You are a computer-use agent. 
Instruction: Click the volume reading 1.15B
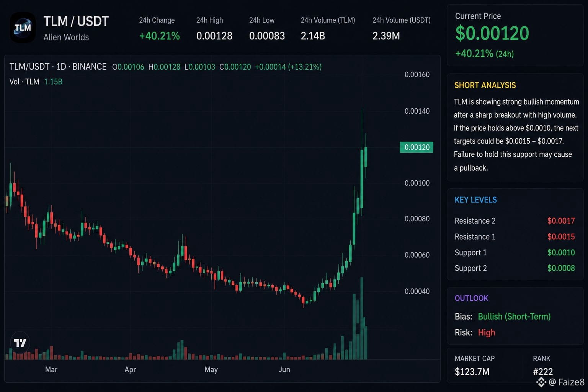53,82
